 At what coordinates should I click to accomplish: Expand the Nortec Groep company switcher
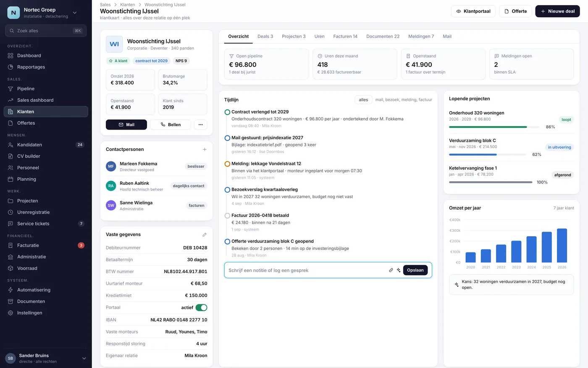click(x=75, y=13)
